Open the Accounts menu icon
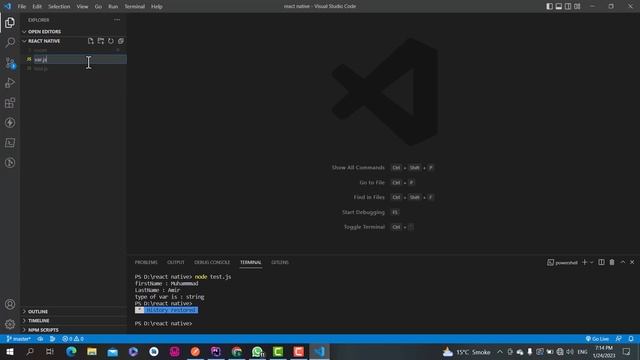The image size is (640, 360). [x=10, y=304]
